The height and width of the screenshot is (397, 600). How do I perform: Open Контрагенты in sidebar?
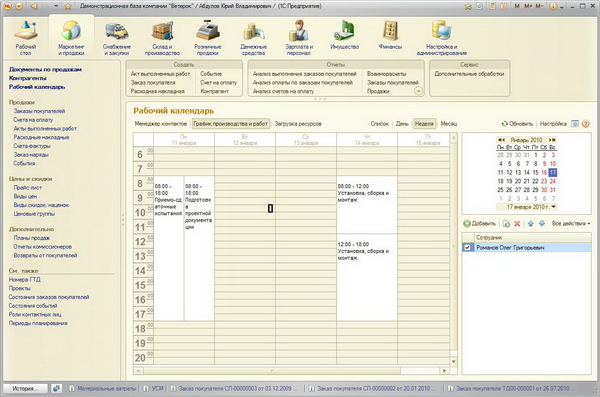pyautogui.click(x=28, y=78)
